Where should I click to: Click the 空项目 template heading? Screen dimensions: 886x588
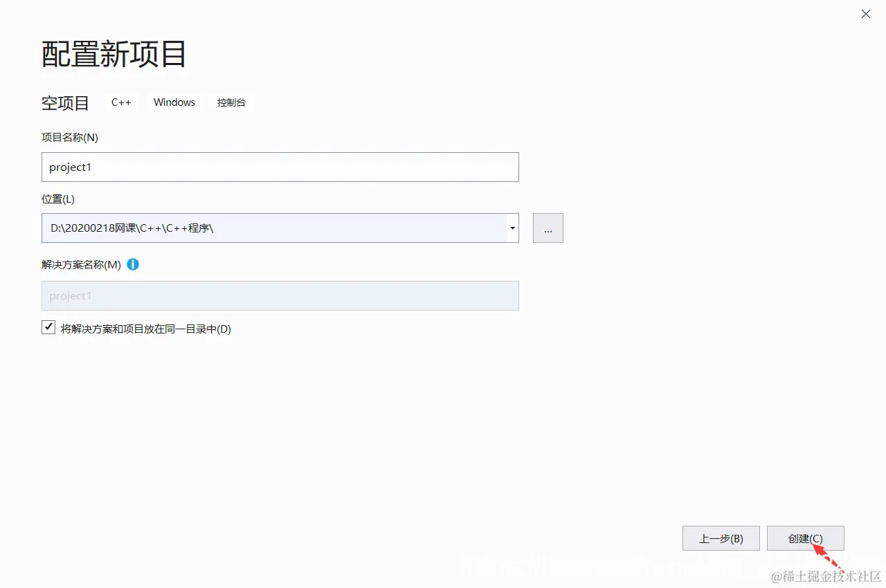click(66, 103)
